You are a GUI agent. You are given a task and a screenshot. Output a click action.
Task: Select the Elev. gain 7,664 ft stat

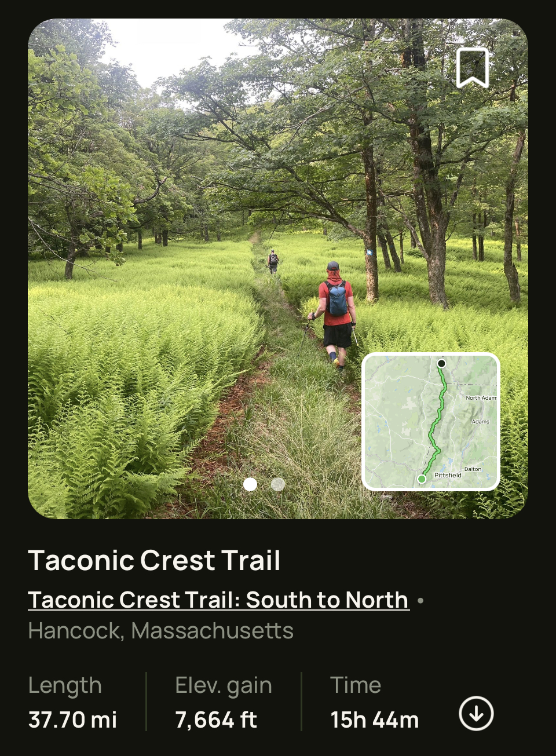[x=223, y=702]
